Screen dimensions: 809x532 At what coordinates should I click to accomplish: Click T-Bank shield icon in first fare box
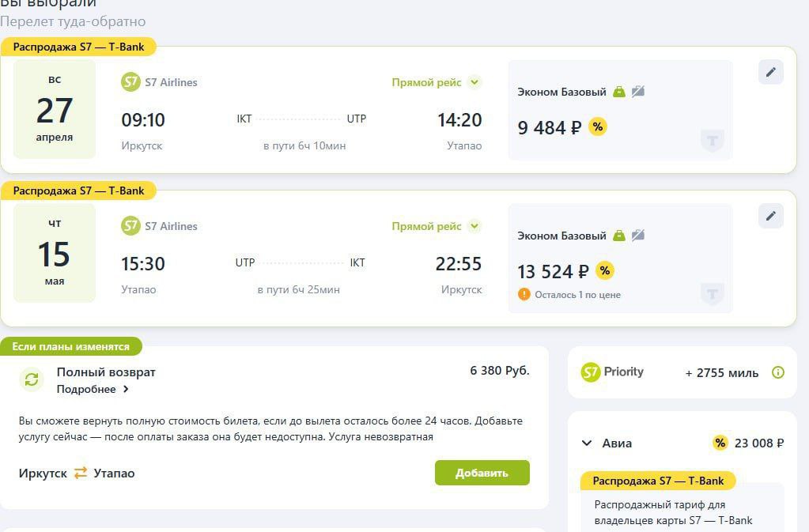(x=713, y=140)
